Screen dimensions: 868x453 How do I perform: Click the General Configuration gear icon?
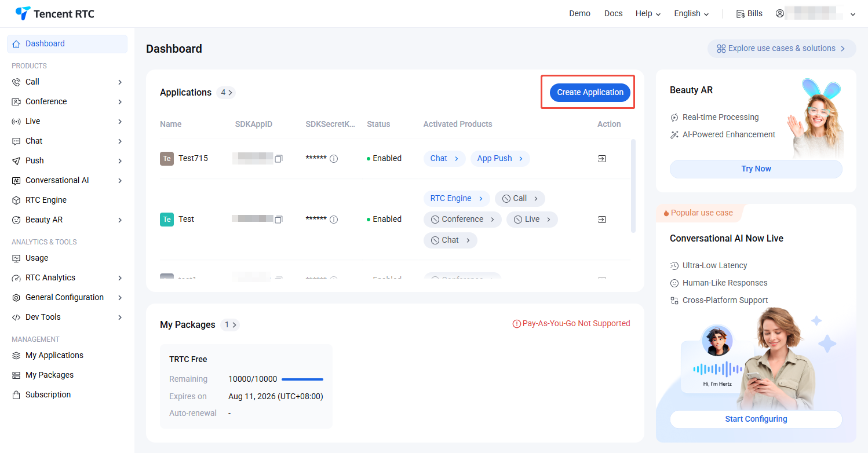click(x=16, y=298)
